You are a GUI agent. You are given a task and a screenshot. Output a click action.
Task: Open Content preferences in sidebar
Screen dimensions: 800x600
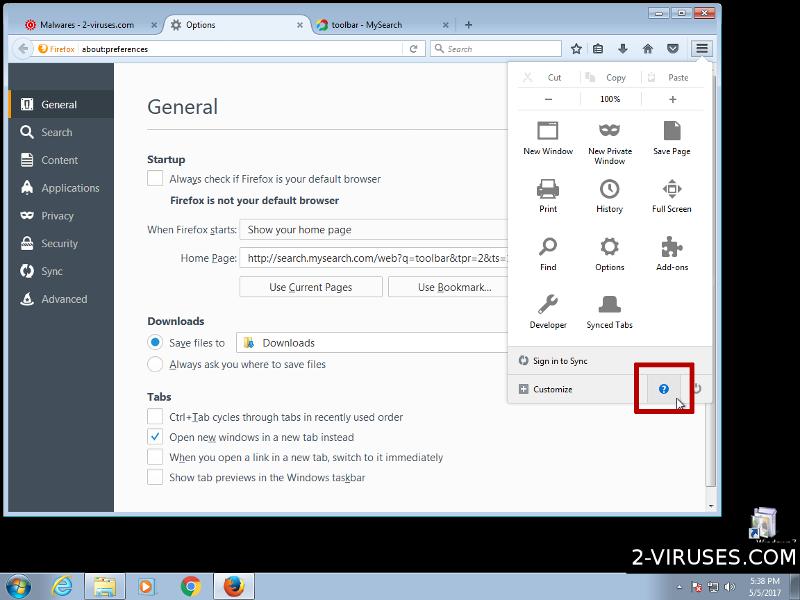pos(61,160)
